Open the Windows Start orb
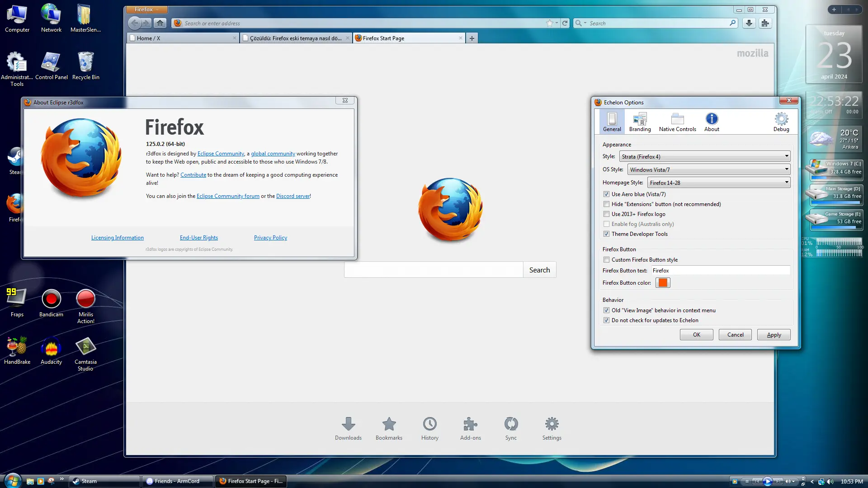Image resolution: width=868 pixels, height=488 pixels. [12, 480]
